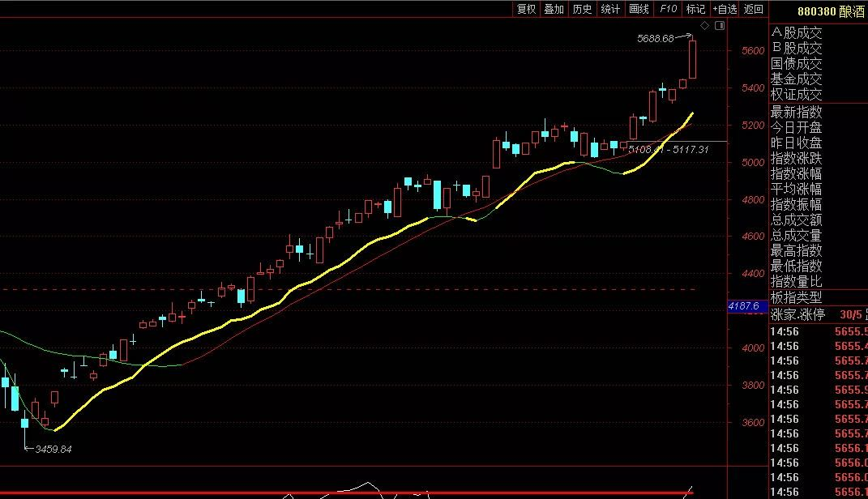Click the tick row showing 5655.9
The image size is (868, 499).
pos(819,390)
